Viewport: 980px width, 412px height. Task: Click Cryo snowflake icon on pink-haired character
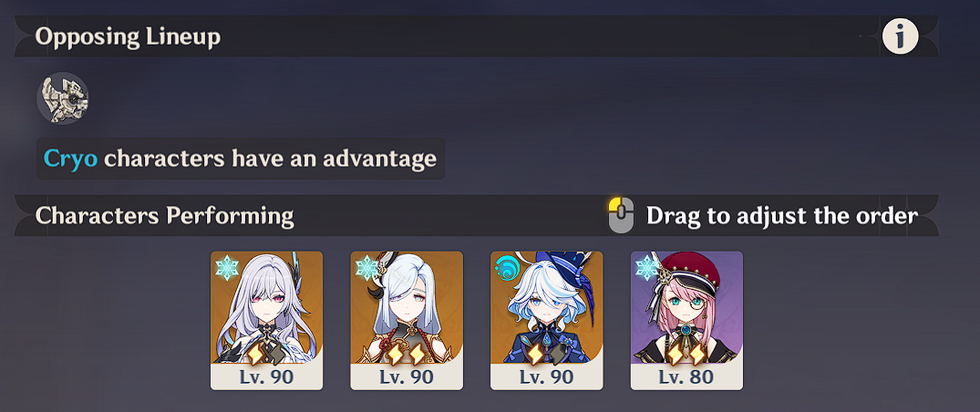(x=647, y=268)
